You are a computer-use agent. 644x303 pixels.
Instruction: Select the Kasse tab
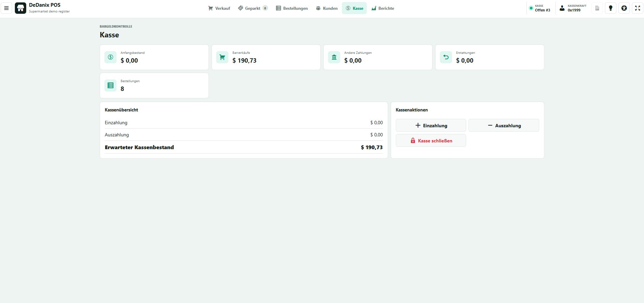354,8
